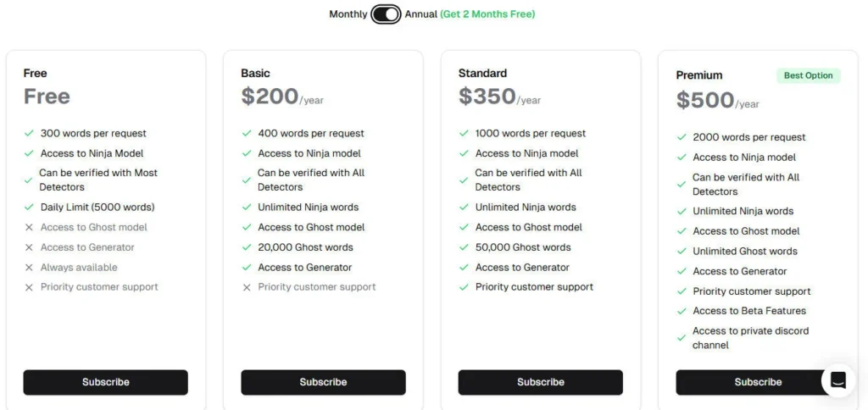Click checkmark beside 300 words per request
Viewport: 868px width, 410px height.
29,133
